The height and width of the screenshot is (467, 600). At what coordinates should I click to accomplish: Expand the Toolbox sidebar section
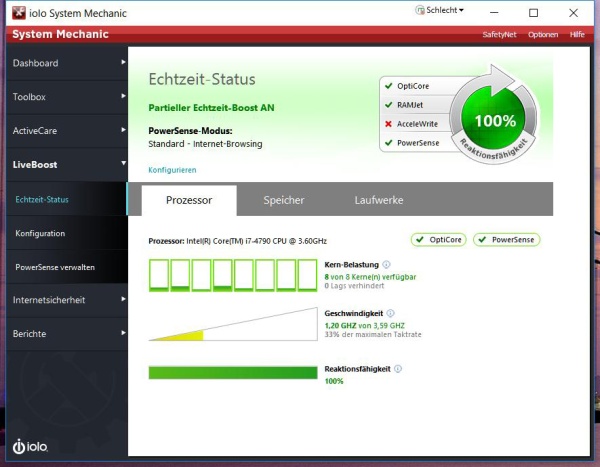[x=67, y=97]
